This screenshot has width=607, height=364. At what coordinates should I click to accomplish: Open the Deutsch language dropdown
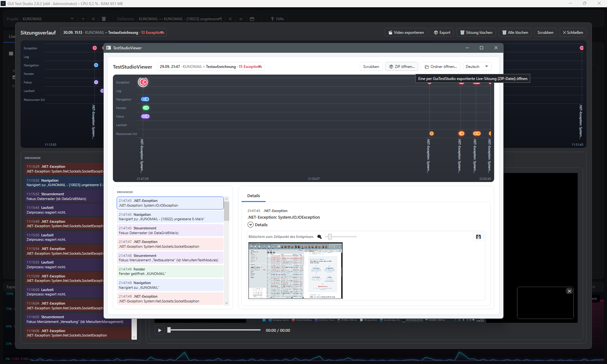(477, 67)
